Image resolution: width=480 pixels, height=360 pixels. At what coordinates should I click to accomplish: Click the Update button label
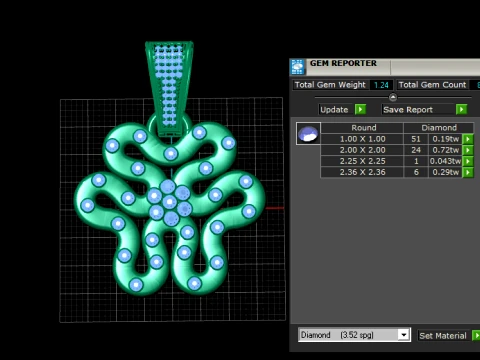tap(334, 110)
